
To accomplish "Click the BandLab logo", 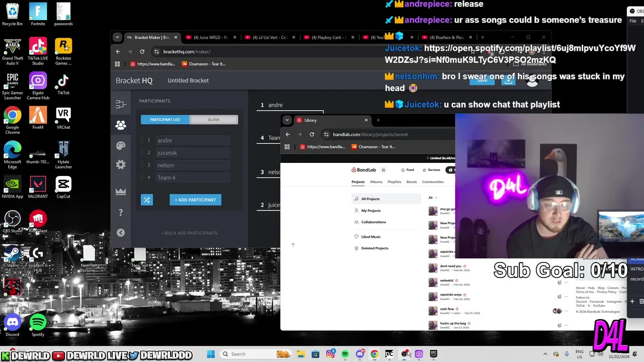I will [x=364, y=170].
